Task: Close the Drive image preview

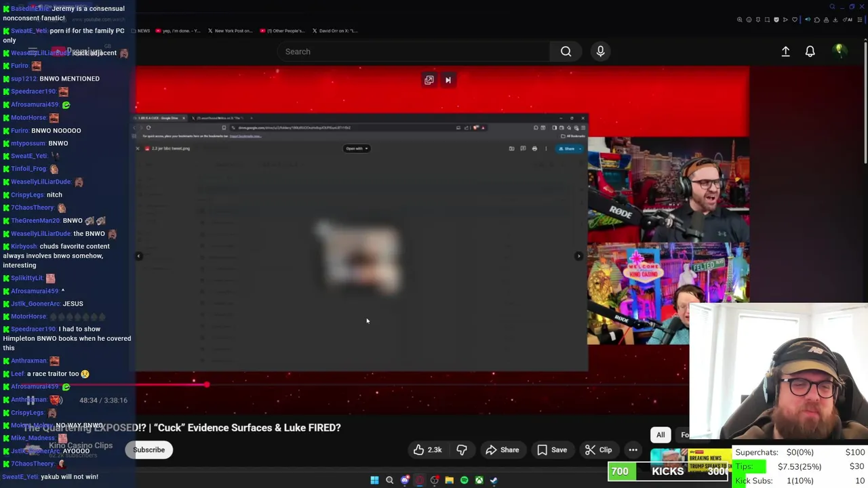Action: pyautogui.click(x=138, y=148)
